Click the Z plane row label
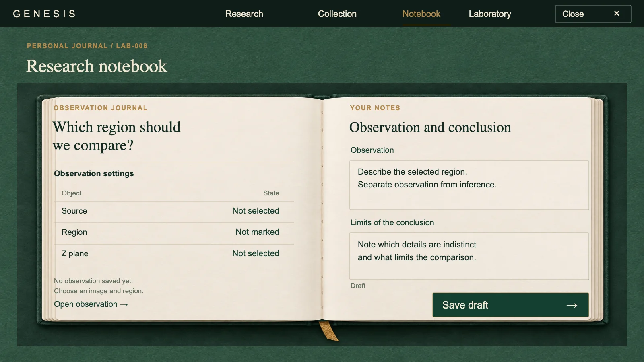 point(75,253)
